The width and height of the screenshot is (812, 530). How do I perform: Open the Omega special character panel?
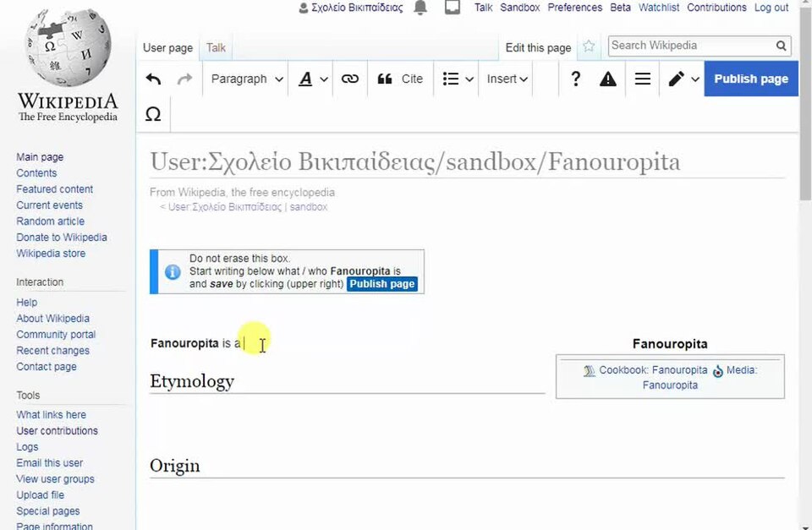pyautogui.click(x=153, y=114)
